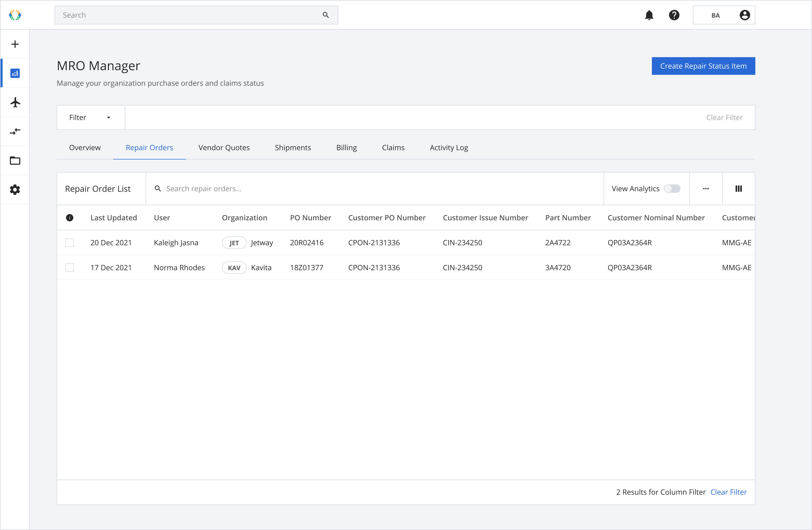Open the column chooser icon
The height and width of the screenshot is (530, 812).
click(x=739, y=189)
